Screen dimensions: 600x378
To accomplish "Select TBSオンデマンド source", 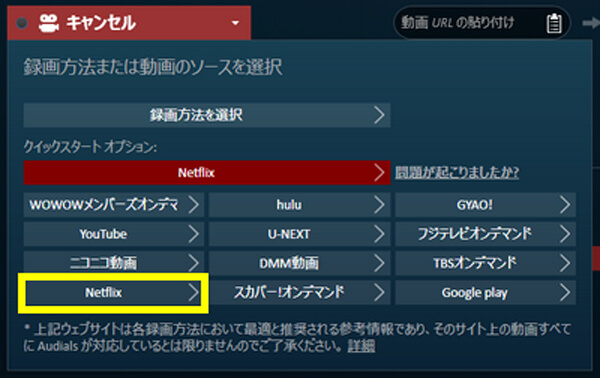I will tap(485, 263).
